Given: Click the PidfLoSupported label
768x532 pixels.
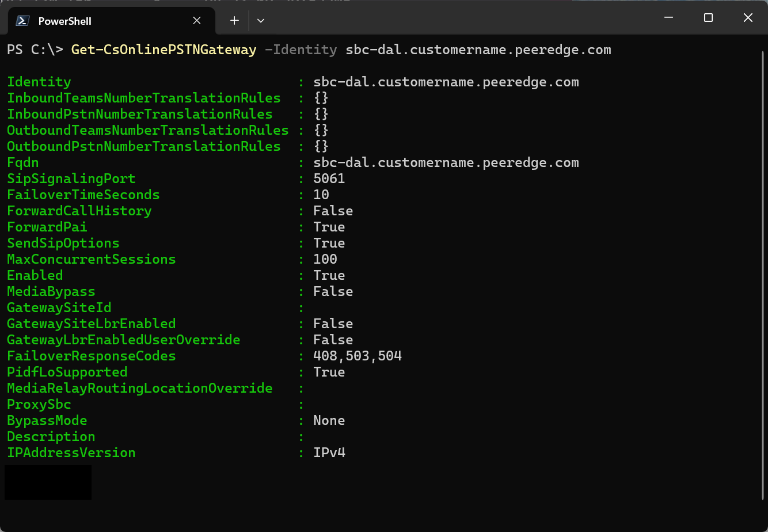Looking at the screenshot, I should tap(67, 372).
